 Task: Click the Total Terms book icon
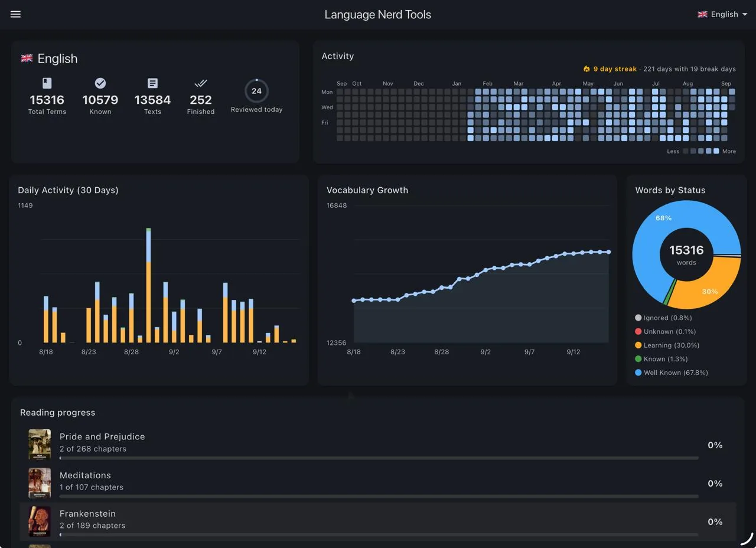click(x=47, y=83)
